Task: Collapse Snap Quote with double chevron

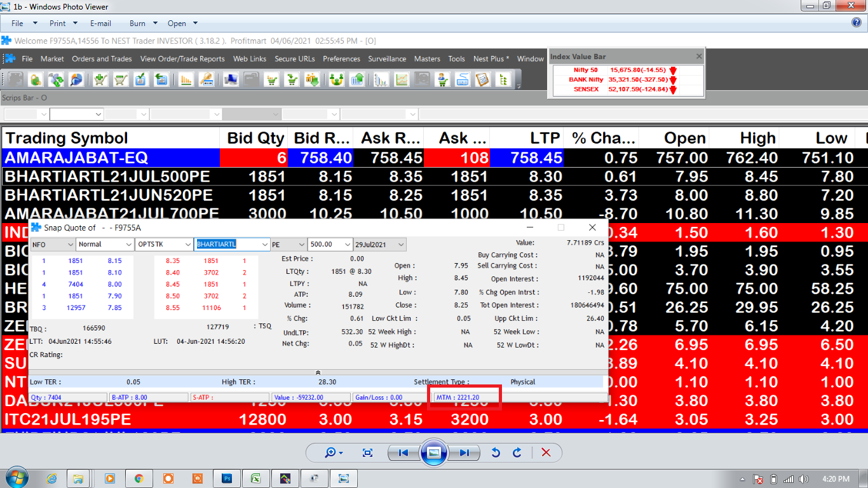Action: 318,372
